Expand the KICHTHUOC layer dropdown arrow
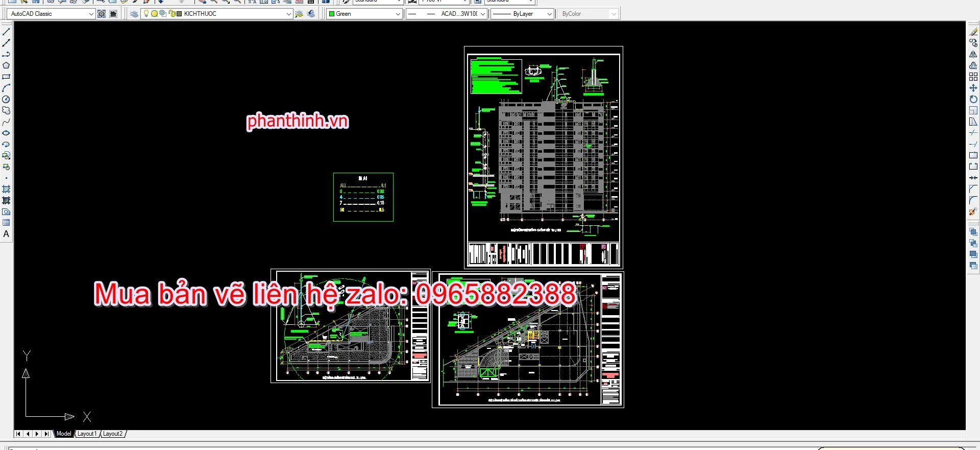Image resolution: width=980 pixels, height=450 pixels. pos(289,14)
